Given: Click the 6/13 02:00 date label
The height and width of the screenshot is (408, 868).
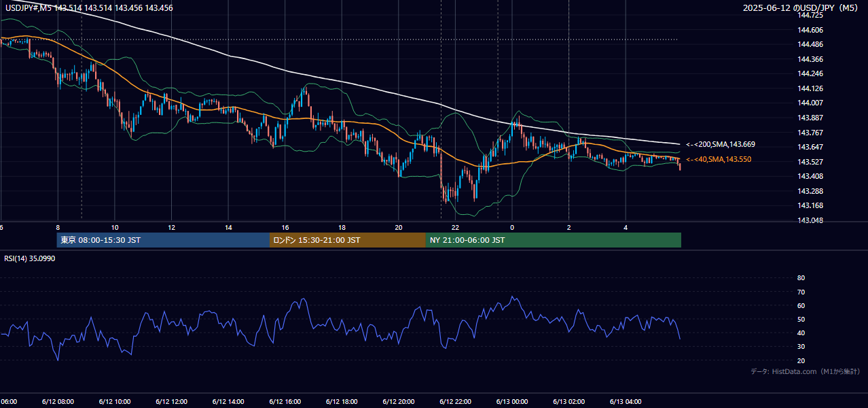Looking at the screenshot, I should pos(568,402).
